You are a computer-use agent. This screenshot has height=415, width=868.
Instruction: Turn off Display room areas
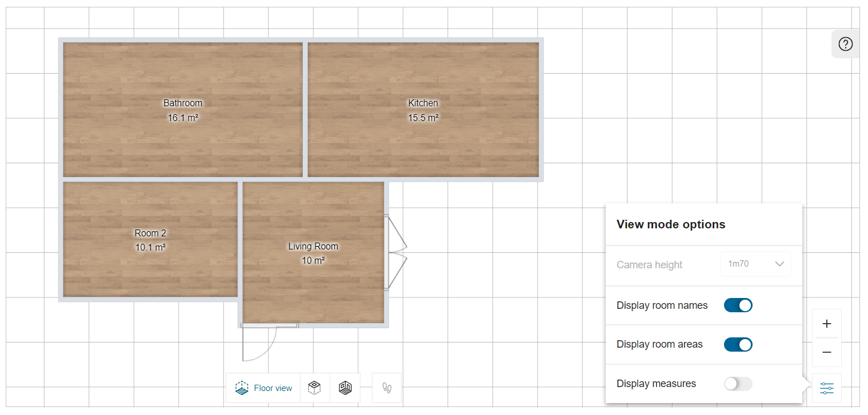[738, 344]
